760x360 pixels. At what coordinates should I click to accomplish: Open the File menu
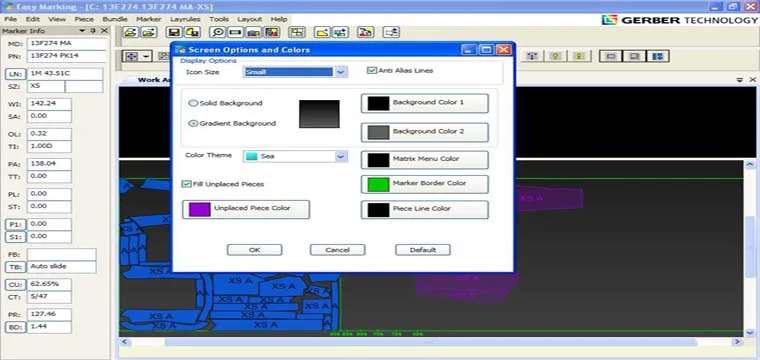(x=10, y=19)
